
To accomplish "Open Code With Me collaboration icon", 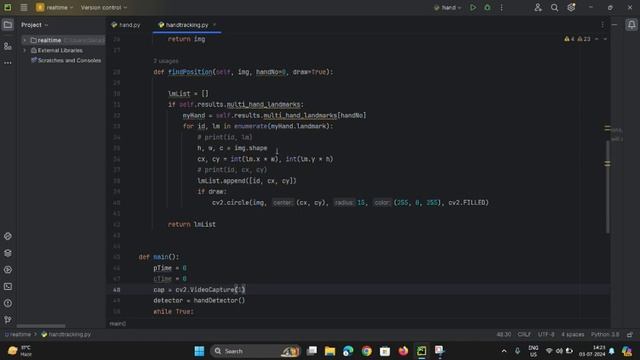I will click(x=538, y=7).
